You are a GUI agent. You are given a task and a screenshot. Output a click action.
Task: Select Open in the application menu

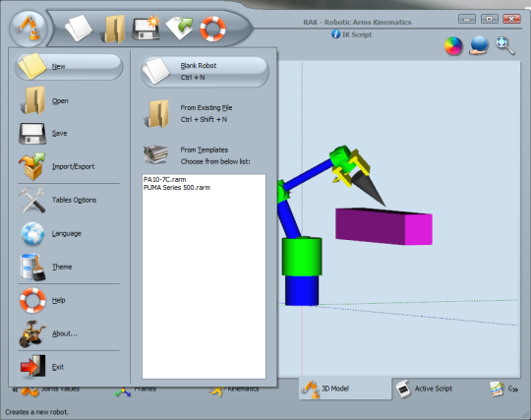(x=69, y=100)
